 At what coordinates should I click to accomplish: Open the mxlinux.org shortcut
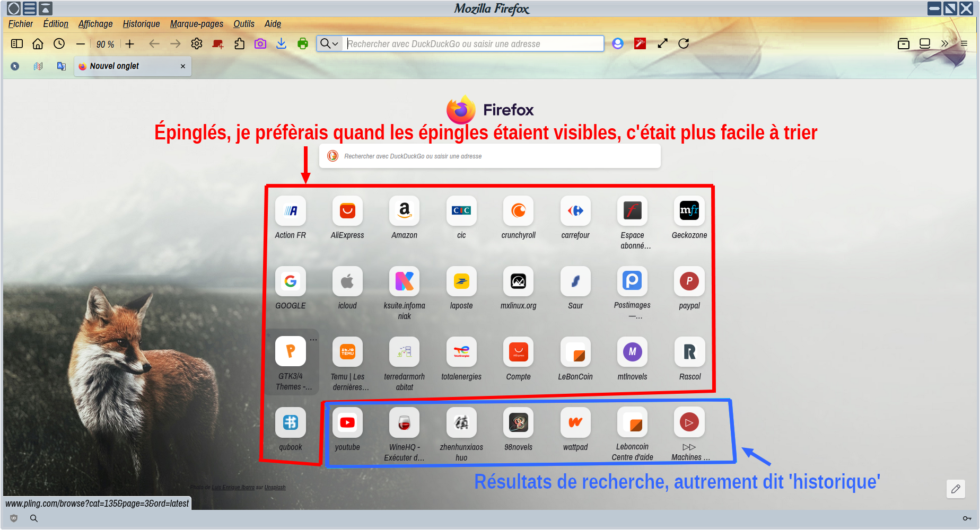[519, 281]
